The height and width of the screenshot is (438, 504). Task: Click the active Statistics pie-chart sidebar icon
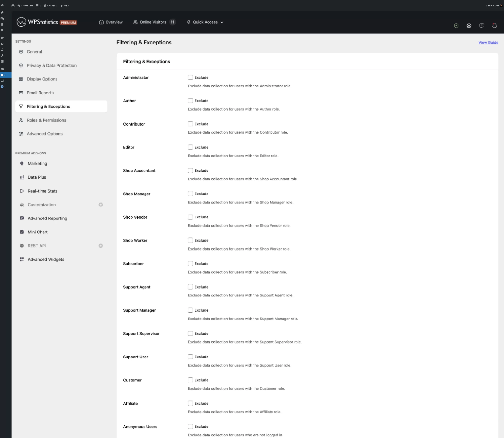click(x=2, y=75)
